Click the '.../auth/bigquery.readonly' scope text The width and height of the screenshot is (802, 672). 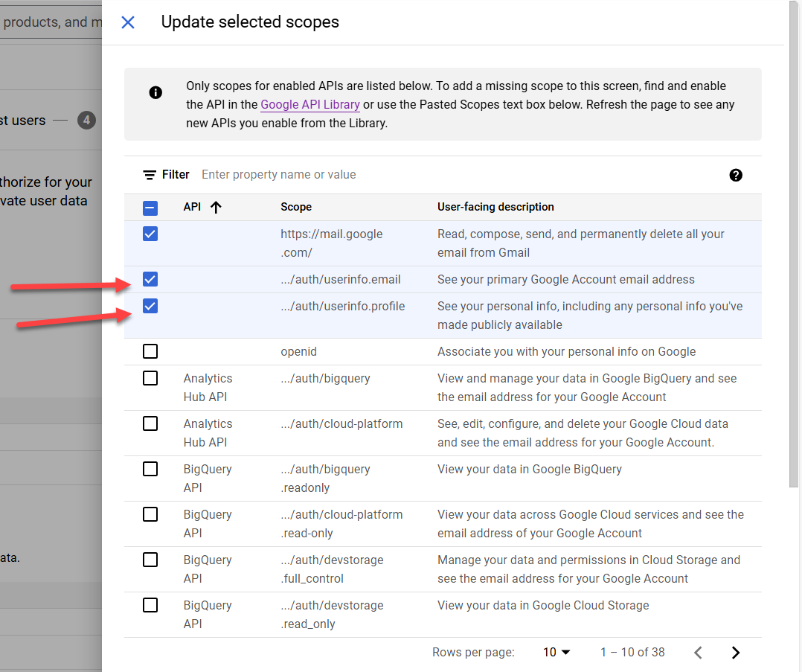(325, 479)
